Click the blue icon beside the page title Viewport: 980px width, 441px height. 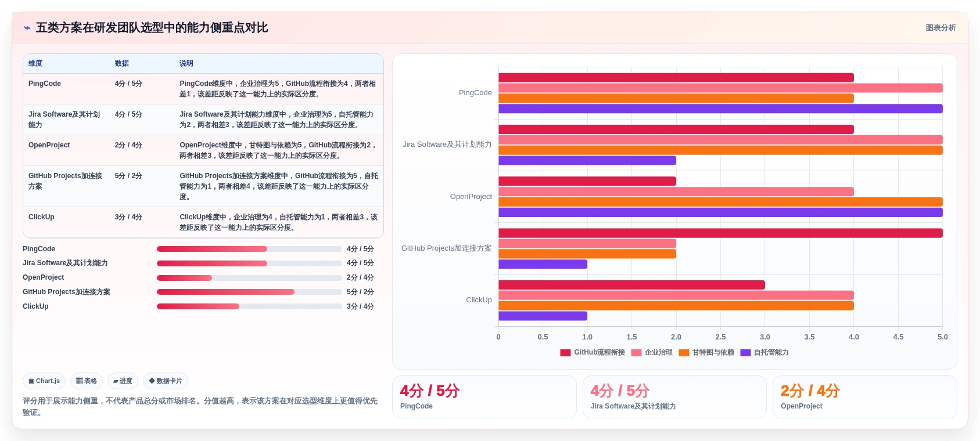[27, 28]
